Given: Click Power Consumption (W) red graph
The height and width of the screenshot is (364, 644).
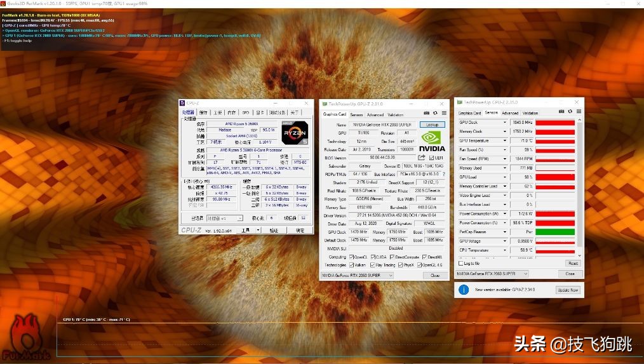Looking at the screenshot, I should 555,213.
